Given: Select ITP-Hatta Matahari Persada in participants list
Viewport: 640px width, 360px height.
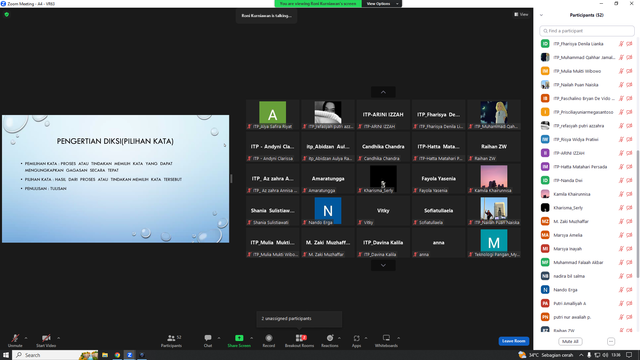Looking at the screenshot, I should click(587, 167).
